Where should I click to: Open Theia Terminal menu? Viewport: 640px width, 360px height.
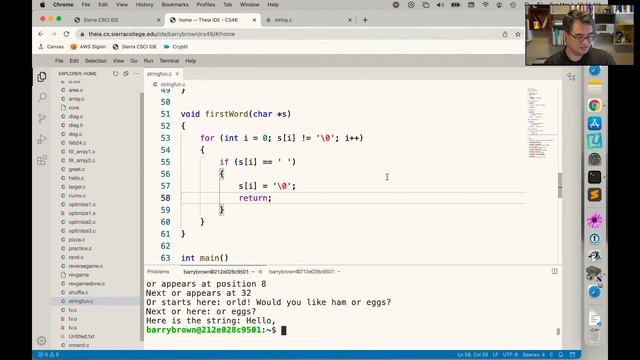click(169, 61)
